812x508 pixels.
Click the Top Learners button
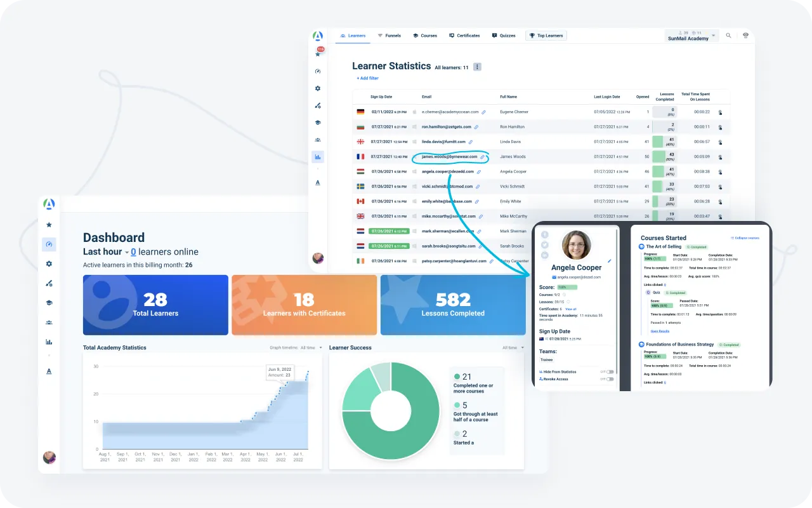546,36
